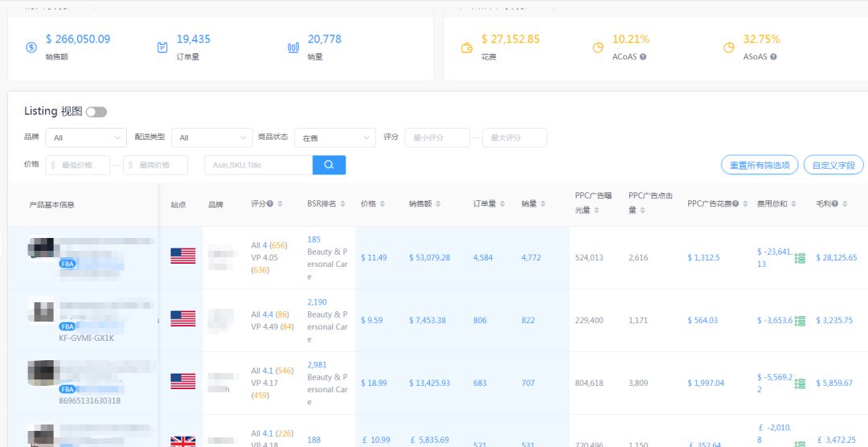Viewport: 868px width, 447px height.
Task: Sort the table by BSR排名
Action: (343, 204)
